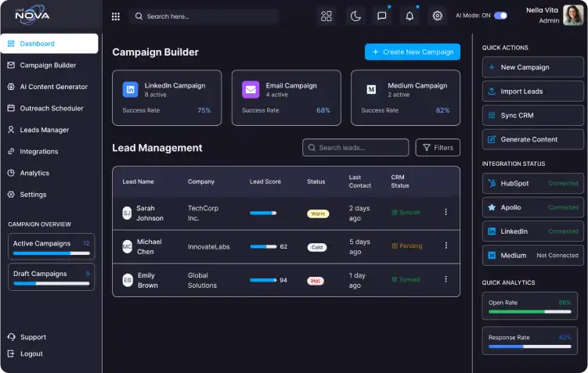Open LinkedIn integration status entry
The image size is (588, 373).
click(533, 231)
